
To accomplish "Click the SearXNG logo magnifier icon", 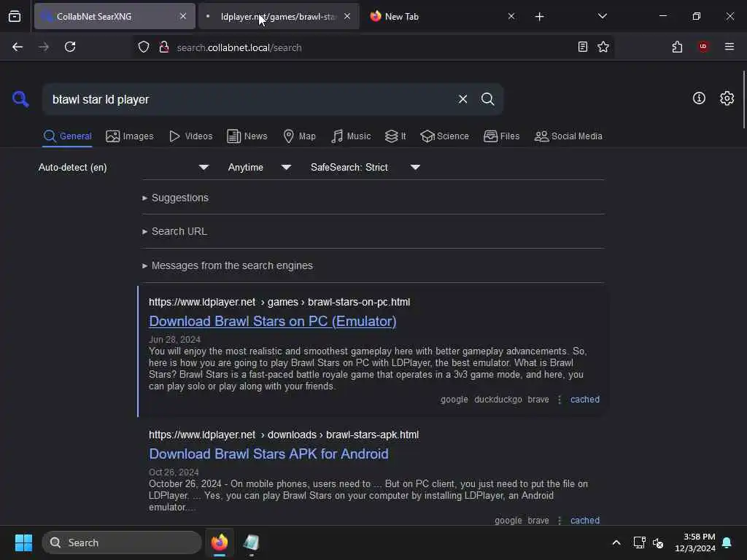I will (x=20, y=99).
